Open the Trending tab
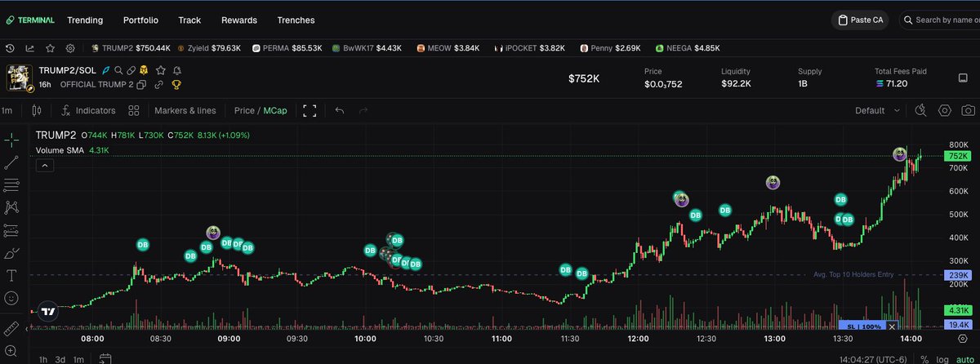 (85, 20)
